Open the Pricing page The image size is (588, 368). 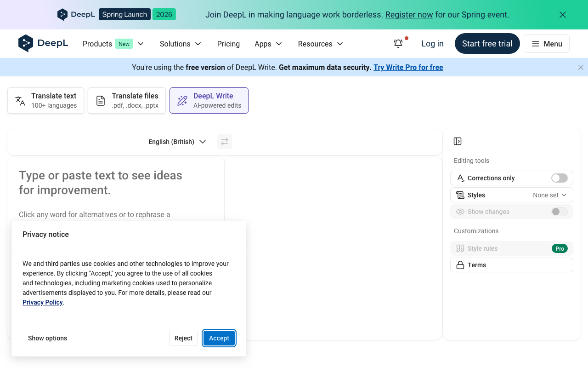click(x=228, y=44)
